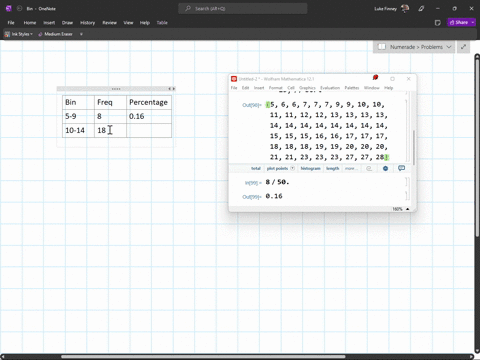Viewport: 480px width, 360px height.
Task: Click the more... suggestions link
Action: pyautogui.click(x=351, y=168)
